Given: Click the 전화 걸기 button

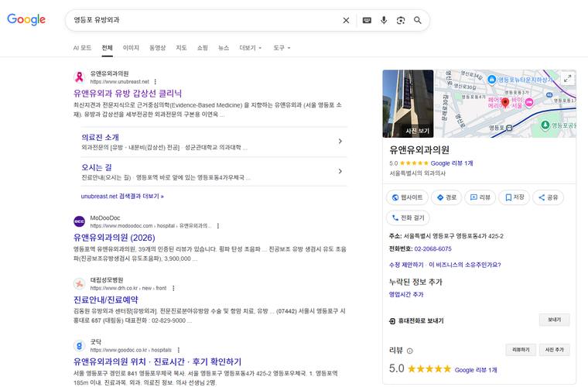Looking at the screenshot, I should click(x=408, y=217).
